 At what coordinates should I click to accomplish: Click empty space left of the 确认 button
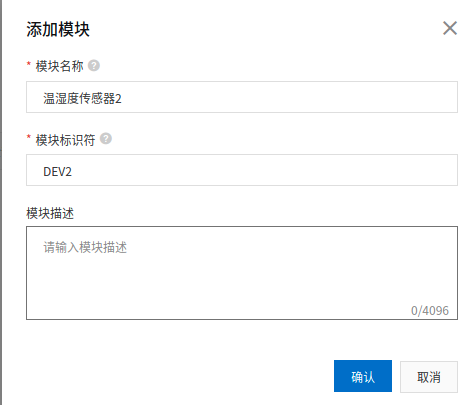tap(180, 376)
